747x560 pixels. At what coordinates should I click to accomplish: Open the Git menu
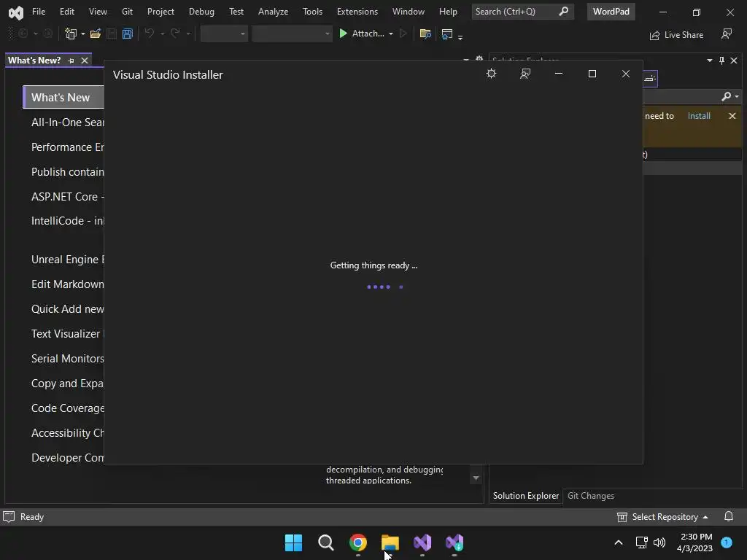pyautogui.click(x=127, y=12)
